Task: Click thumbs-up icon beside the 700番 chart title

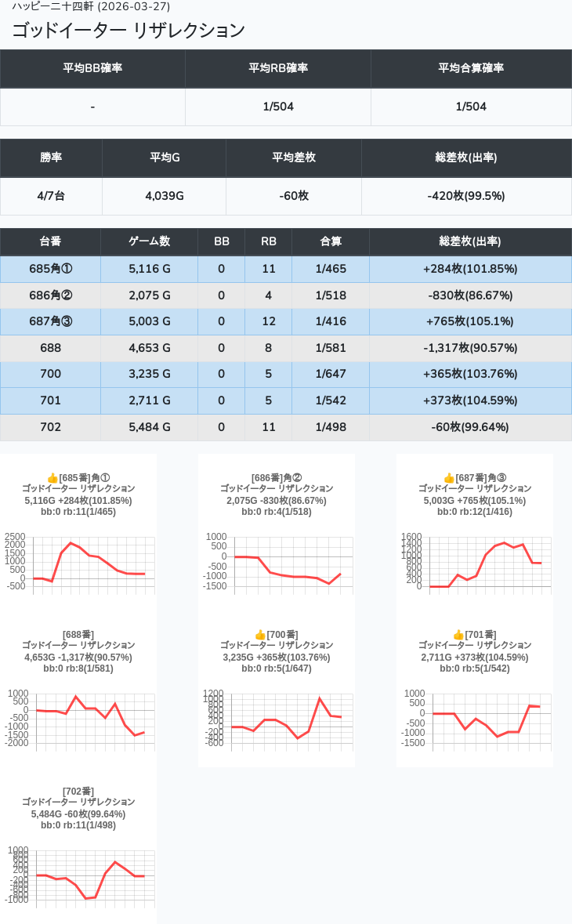Action: [260, 635]
